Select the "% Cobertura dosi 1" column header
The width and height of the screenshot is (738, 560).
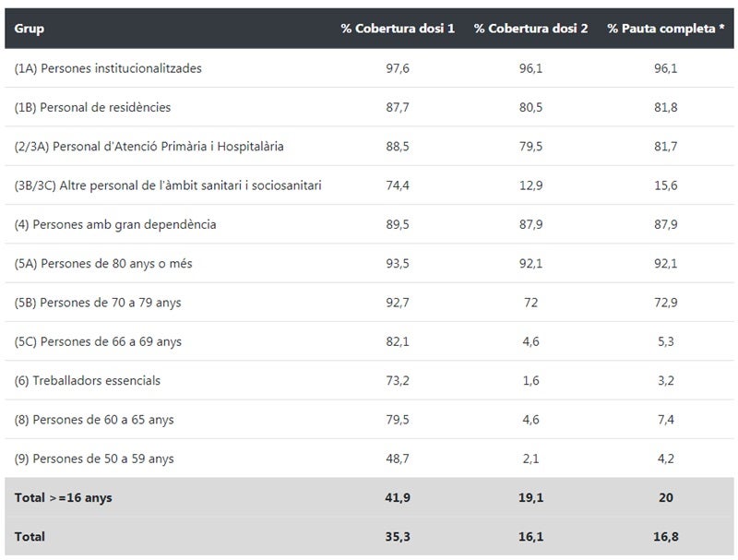click(x=398, y=29)
